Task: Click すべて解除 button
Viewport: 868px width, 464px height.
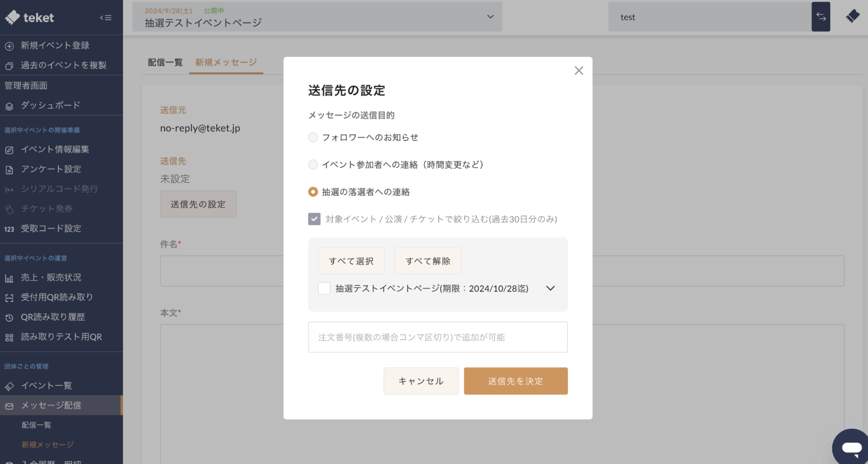Action: pos(428,261)
